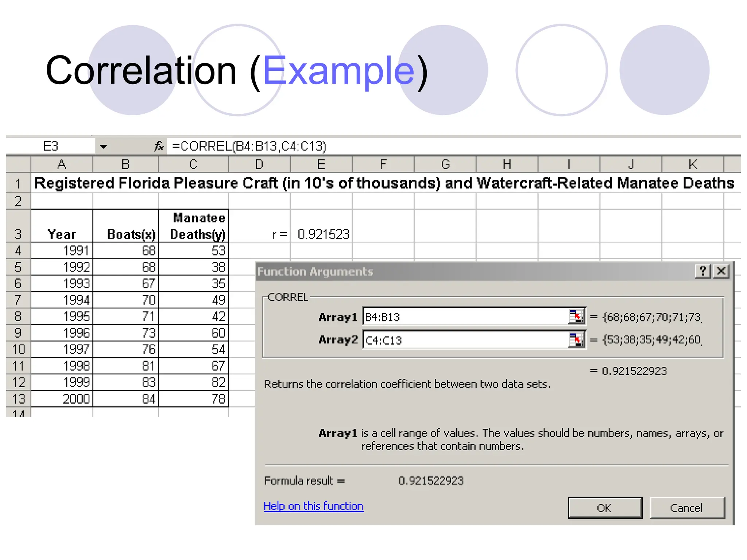The width and height of the screenshot is (747, 560).
Task: Select boats value 84 in 2000 row
Action: click(126, 399)
